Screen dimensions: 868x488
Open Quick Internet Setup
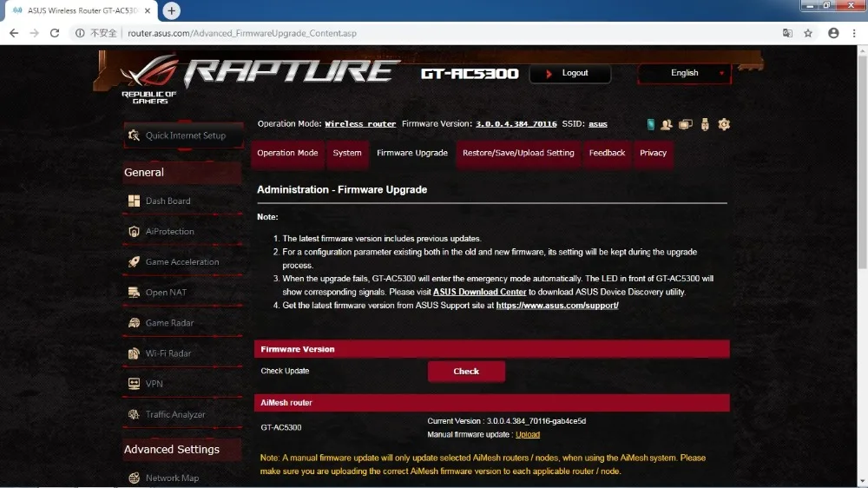pos(184,135)
